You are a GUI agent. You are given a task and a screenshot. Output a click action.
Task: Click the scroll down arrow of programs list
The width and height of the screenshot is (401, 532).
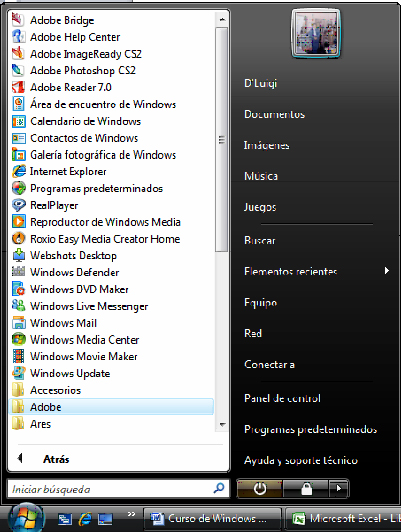tap(222, 424)
